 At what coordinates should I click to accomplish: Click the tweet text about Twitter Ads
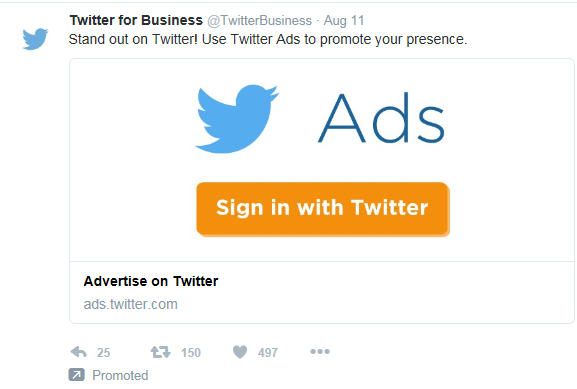pyautogui.click(x=268, y=39)
